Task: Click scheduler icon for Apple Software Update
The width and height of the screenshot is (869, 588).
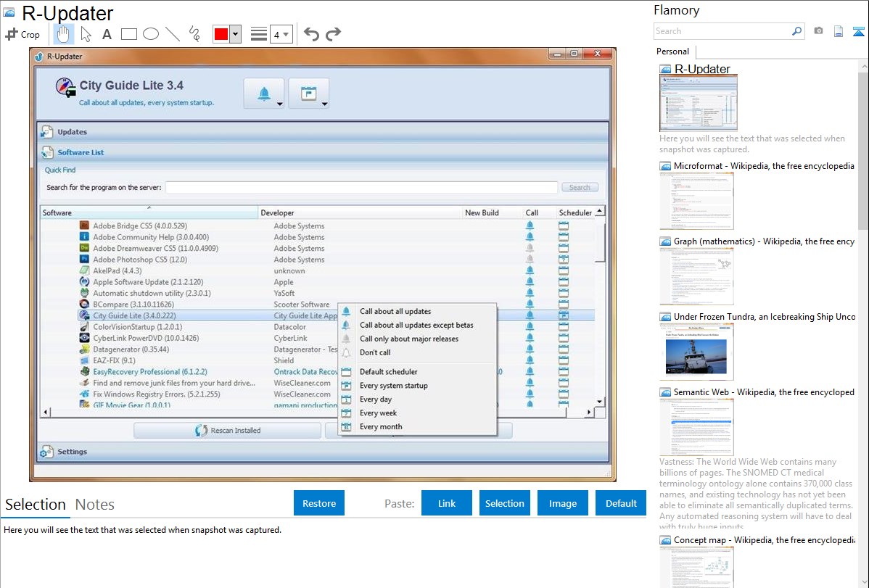Action: tap(564, 282)
